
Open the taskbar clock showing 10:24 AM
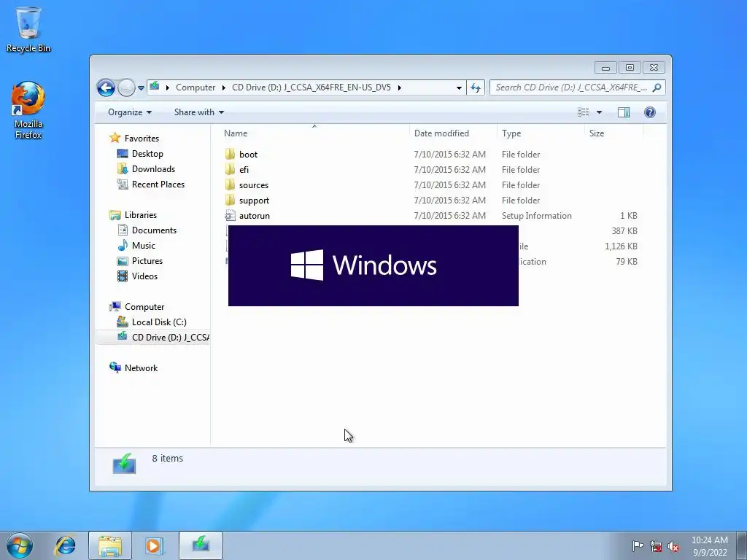pos(709,546)
